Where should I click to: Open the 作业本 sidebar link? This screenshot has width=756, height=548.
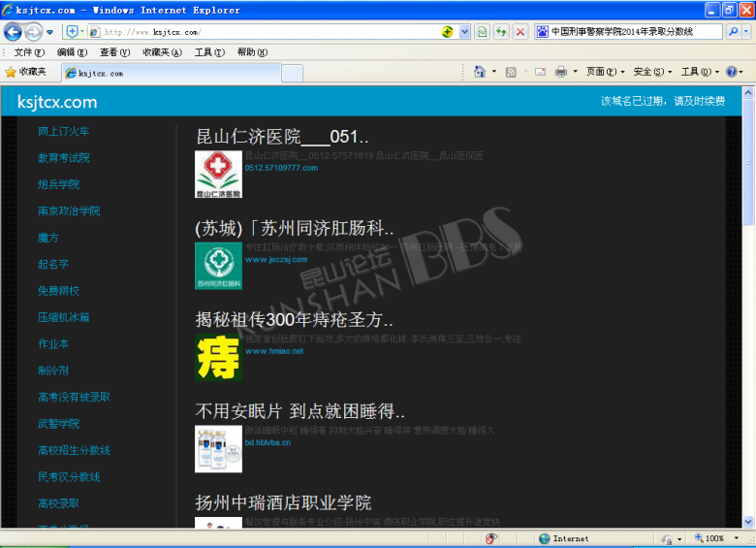[53, 344]
